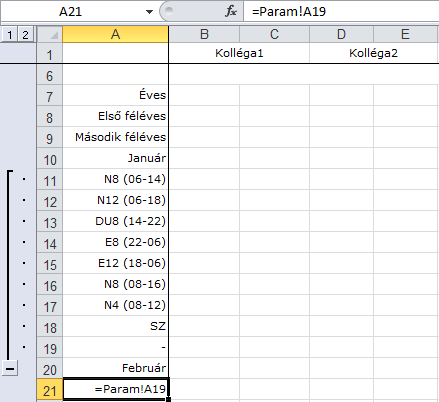Select column C header
This screenshot has width=439, height=402.
click(x=274, y=34)
